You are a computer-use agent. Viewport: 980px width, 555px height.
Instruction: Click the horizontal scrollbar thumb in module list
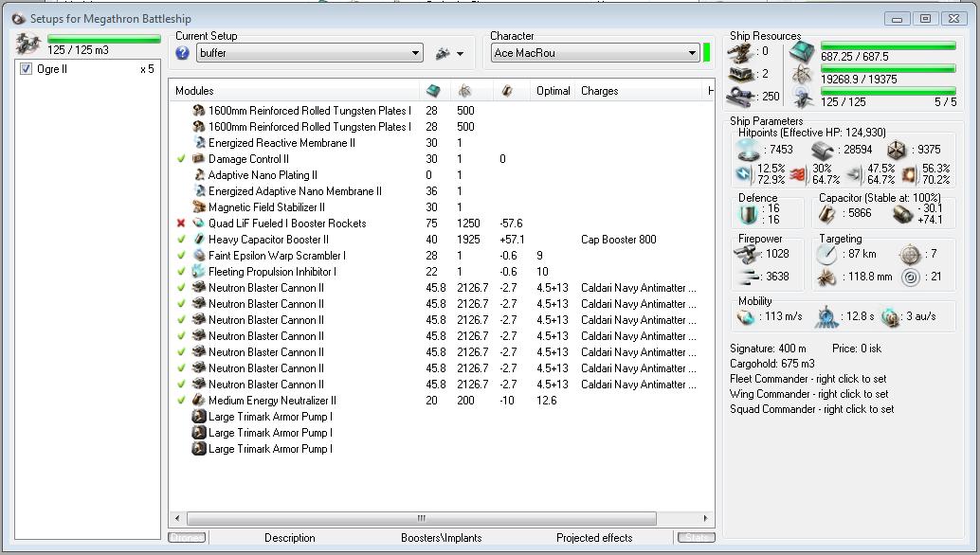point(422,518)
